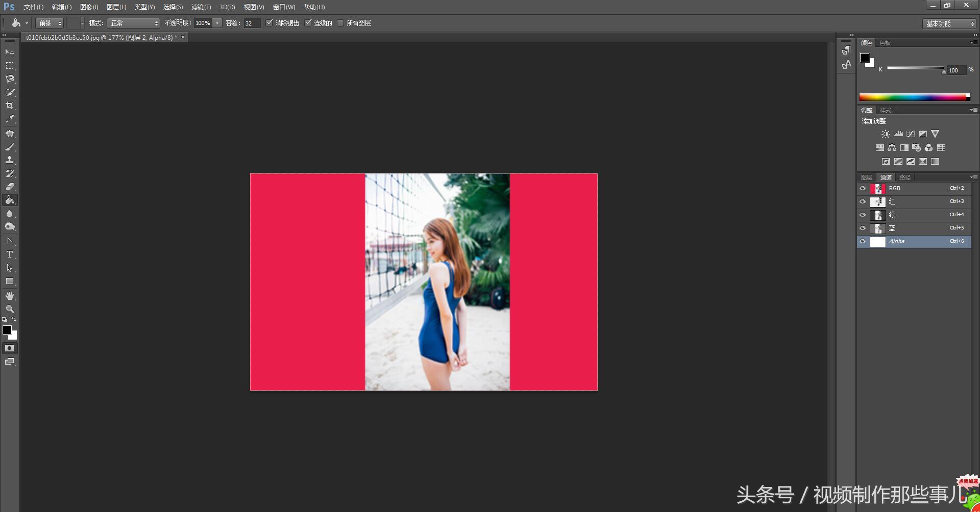Disable the 消除锯齿 anti-alias checkbox

pos(269,23)
